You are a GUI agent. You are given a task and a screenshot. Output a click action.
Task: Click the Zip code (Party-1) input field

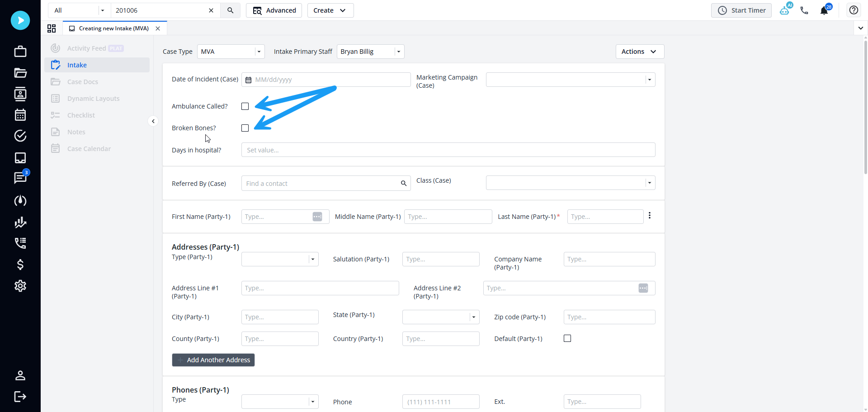point(609,317)
